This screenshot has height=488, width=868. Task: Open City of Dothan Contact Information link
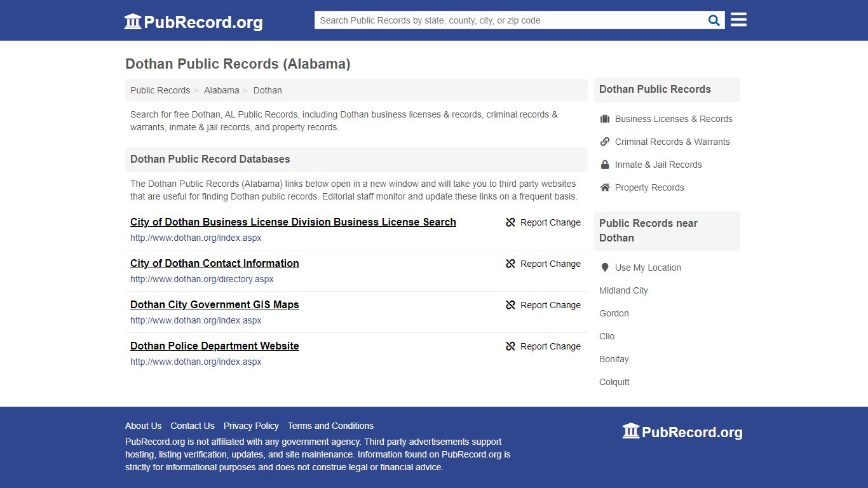point(215,263)
